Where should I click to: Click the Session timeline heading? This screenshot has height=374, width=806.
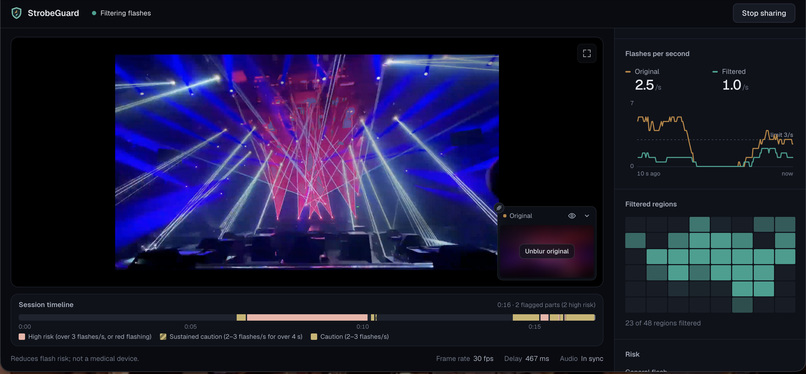click(46, 305)
